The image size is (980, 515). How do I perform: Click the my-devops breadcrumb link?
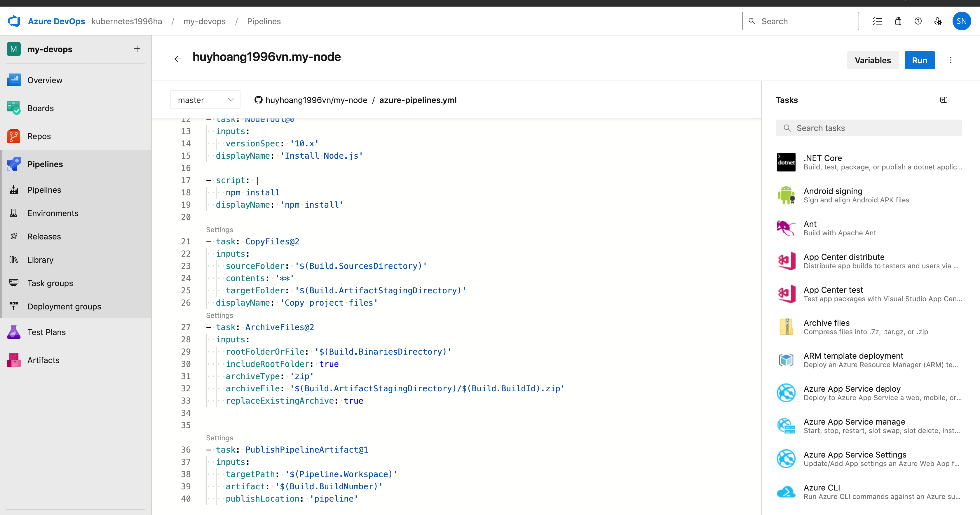coord(205,21)
